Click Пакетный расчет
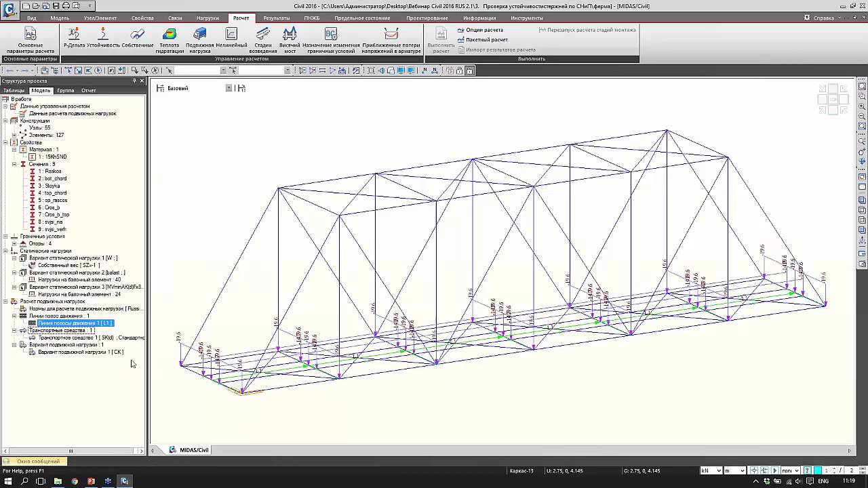This screenshot has width=868, height=488. click(482, 40)
